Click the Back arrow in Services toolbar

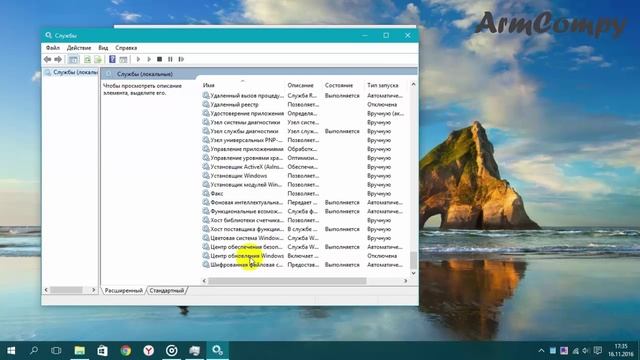coord(47,60)
